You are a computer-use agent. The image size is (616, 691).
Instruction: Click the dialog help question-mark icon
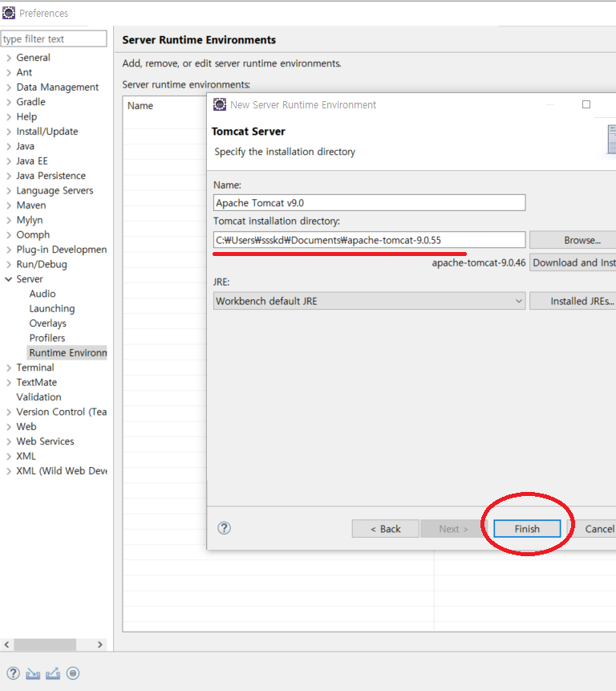[x=224, y=528]
